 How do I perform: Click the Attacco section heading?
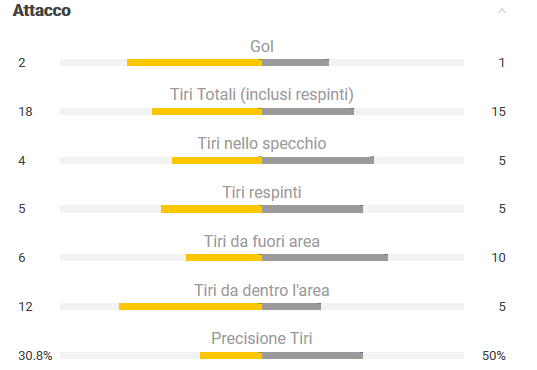coord(42,10)
